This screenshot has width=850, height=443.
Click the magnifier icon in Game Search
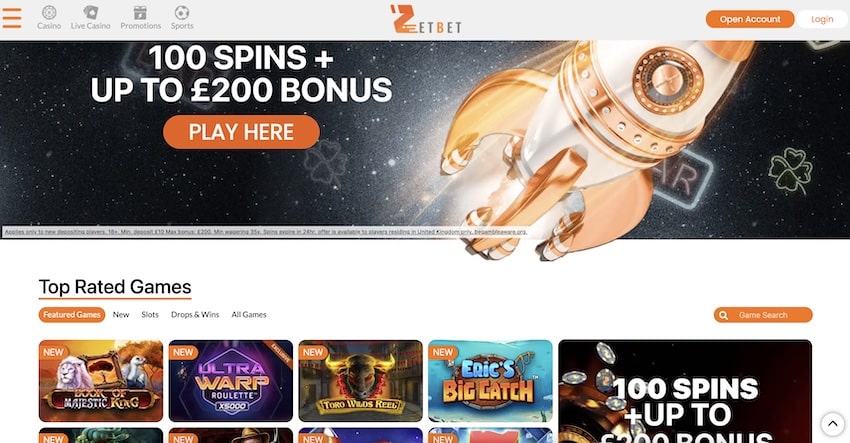click(723, 315)
